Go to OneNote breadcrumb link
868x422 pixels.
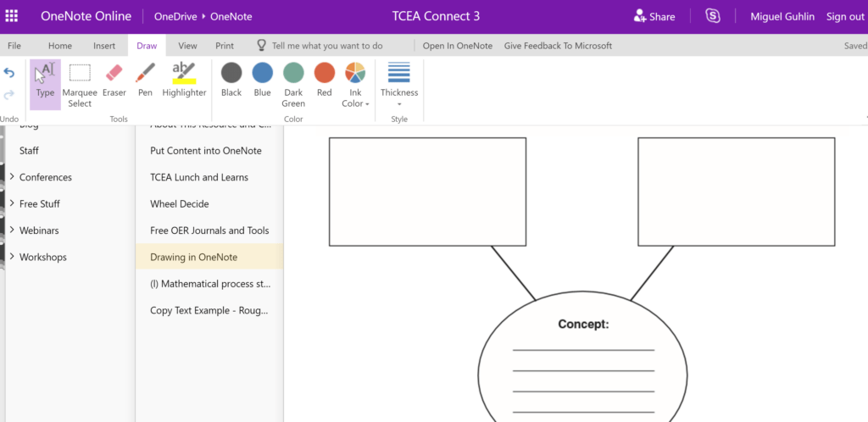tap(231, 17)
